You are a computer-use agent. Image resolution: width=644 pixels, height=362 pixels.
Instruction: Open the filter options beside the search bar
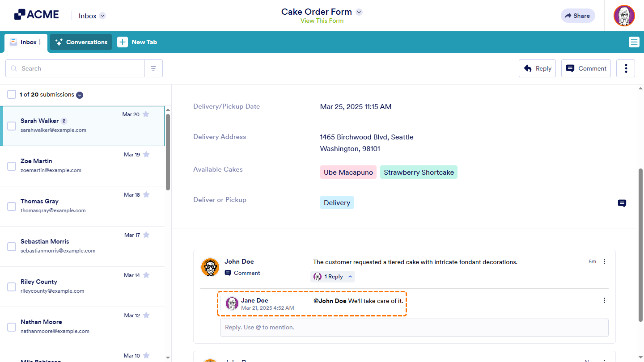[x=153, y=68]
